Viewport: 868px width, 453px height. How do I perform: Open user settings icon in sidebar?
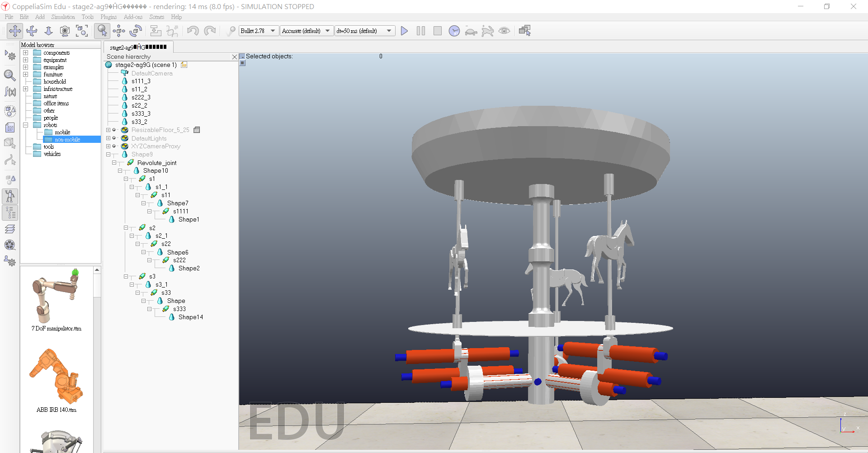pyautogui.click(x=10, y=261)
